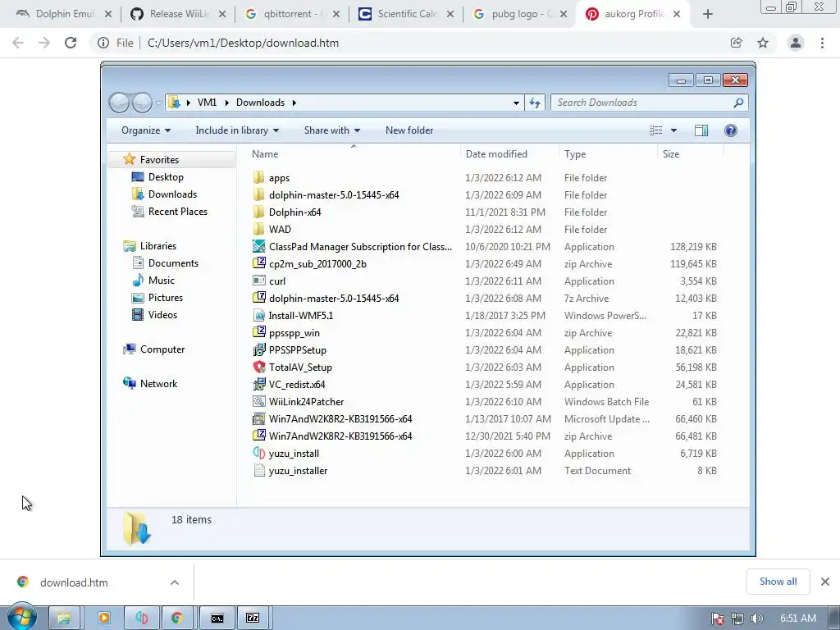The width and height of the screenshot is (840, 630).
Task: Select the PPSSPPSetup installer icon
Action: pos(258,349)
